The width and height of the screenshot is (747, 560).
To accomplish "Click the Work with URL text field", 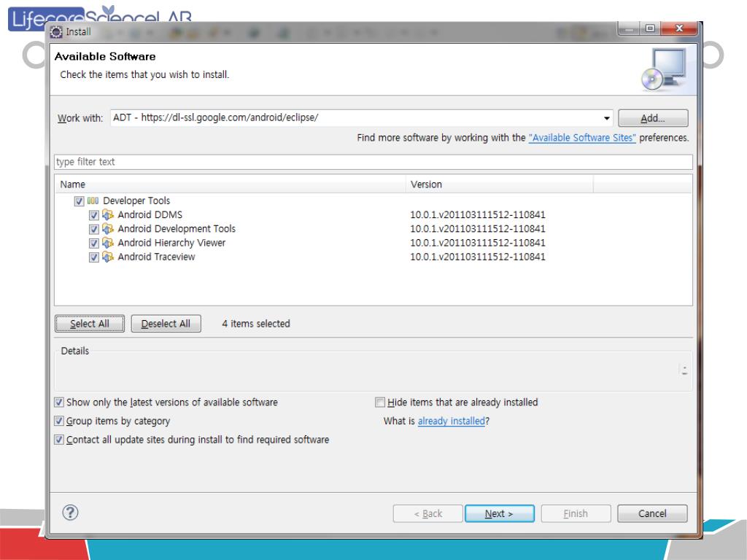I will click(x=356, y=117).
